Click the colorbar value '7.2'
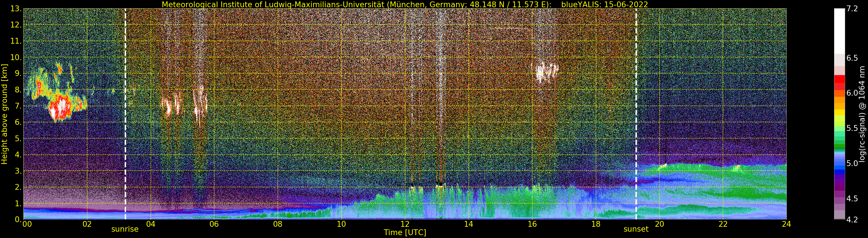This screenshot has width=868, height=238. click(x=852, y=9)
